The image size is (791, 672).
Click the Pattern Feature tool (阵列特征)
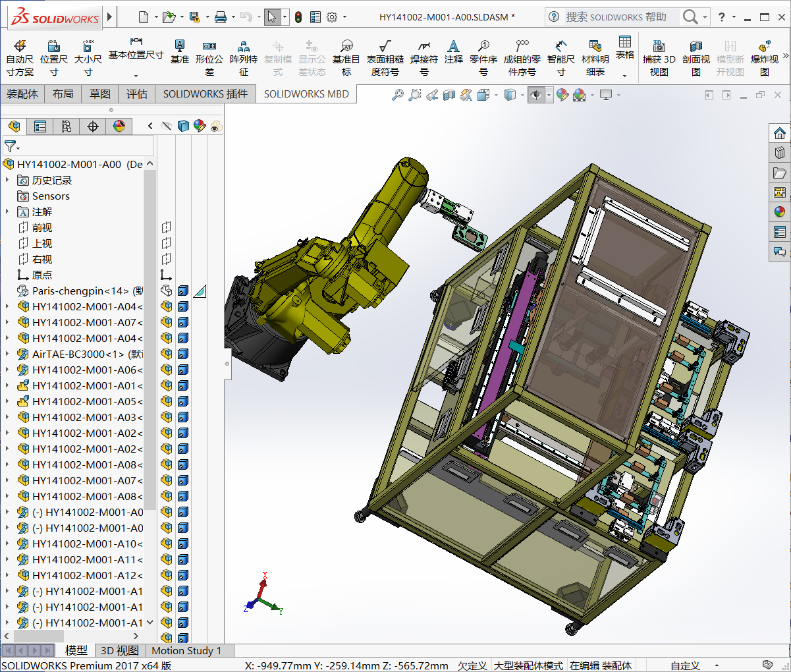point(244,57)
